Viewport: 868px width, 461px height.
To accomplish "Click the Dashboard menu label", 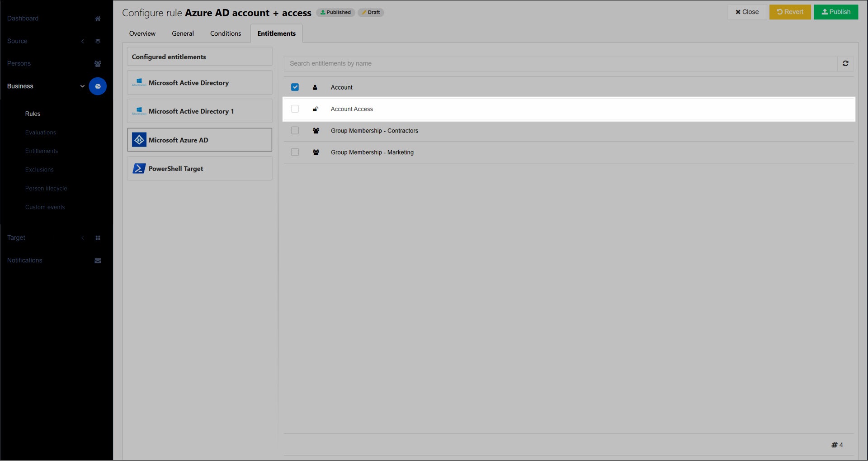I will pyautogui.click(x=23, y=19).
